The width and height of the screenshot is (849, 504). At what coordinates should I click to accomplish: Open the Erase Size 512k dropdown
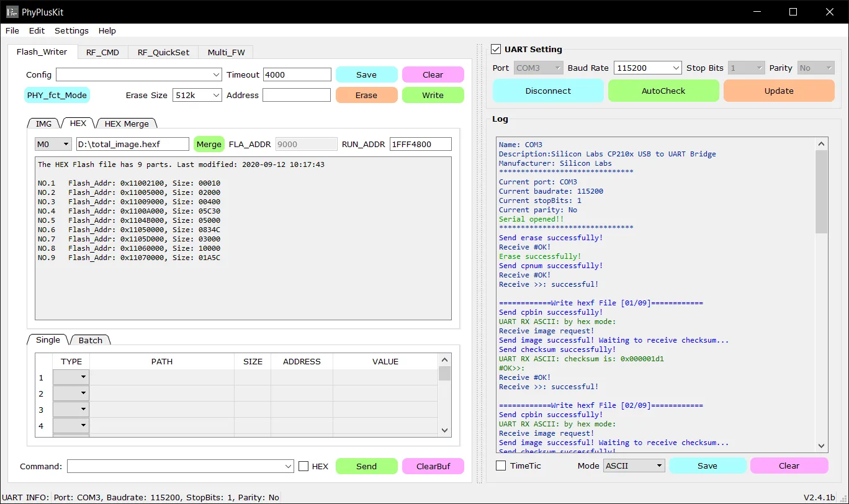197,95
